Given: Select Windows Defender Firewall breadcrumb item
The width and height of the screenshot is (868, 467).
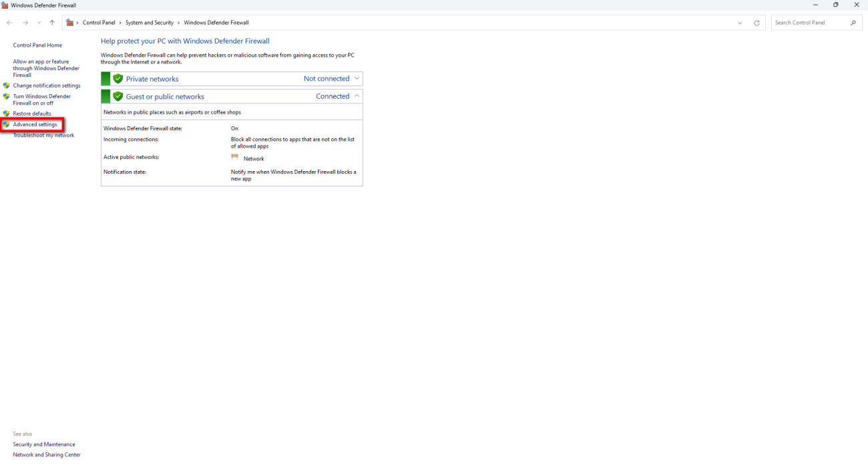Looking at the screenshot, I should [x=216, y=23].
